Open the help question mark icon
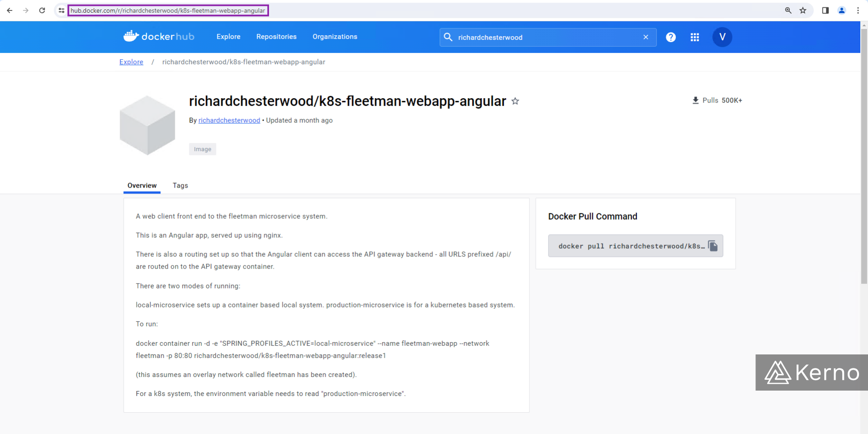Viewport: 868px width, 434px height. coord(671,37)
